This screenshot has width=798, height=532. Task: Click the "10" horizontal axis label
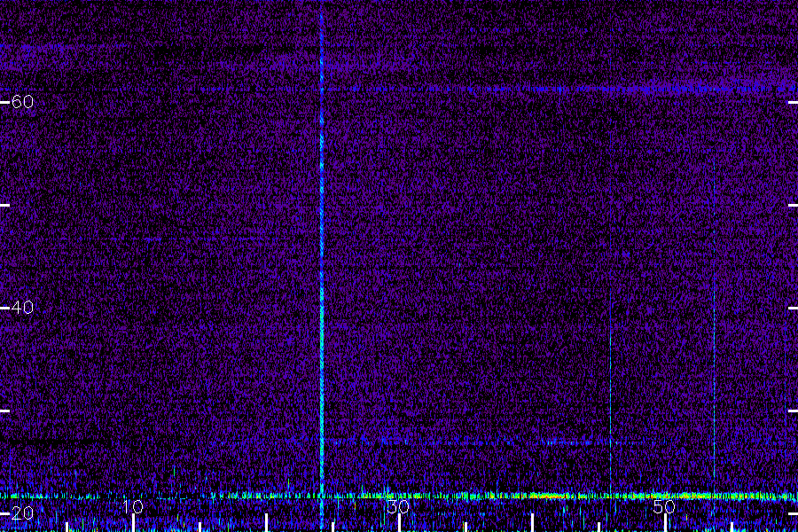coord(133,507)
